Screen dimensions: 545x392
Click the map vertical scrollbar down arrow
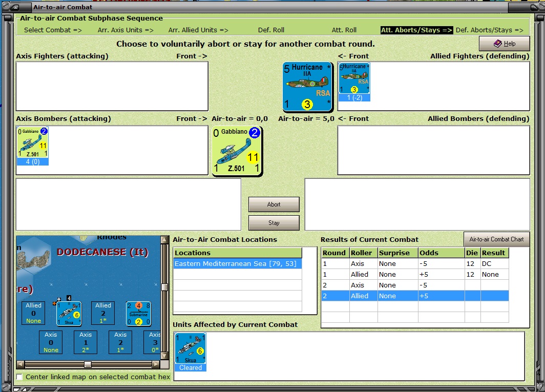coord(164,356)
